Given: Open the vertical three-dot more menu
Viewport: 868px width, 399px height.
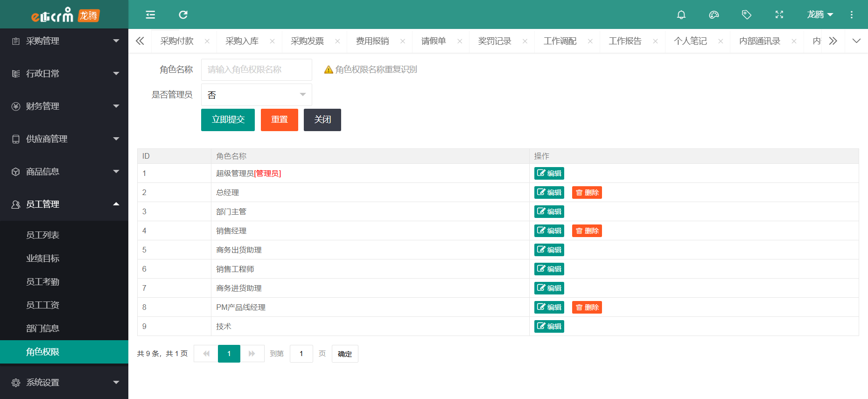Looking at the screenshot, I should tap(852, 15).
